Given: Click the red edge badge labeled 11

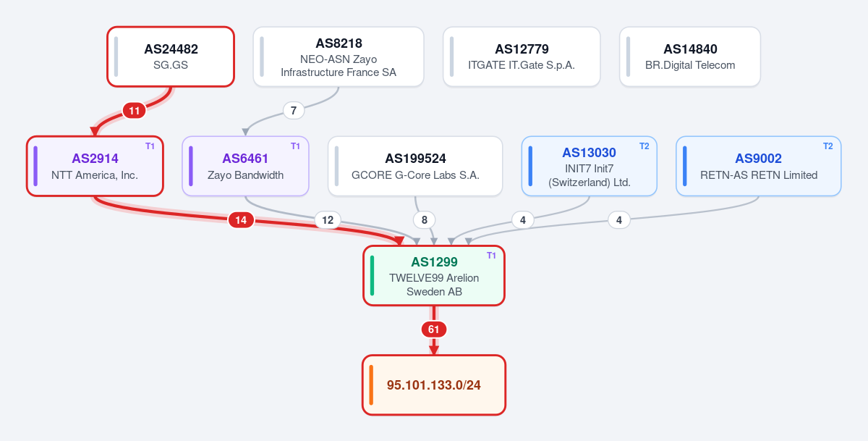Looking at the screenshot, I should (x=134, y=111).
